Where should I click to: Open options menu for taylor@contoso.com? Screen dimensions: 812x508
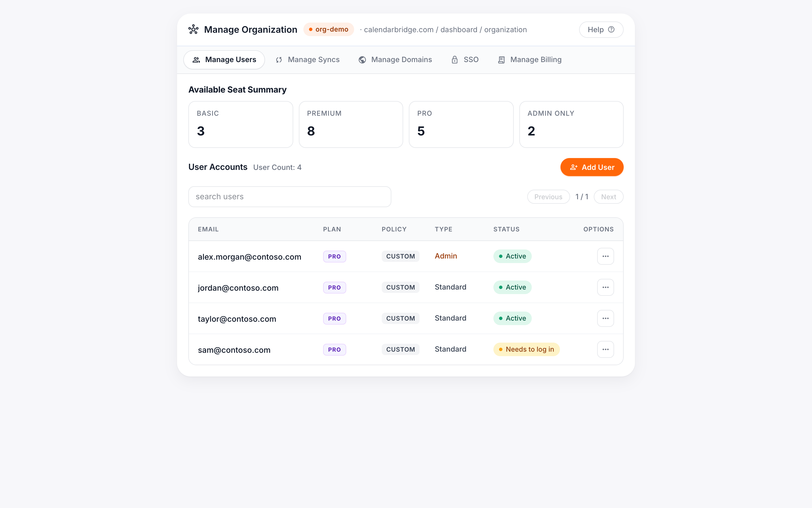605,319
